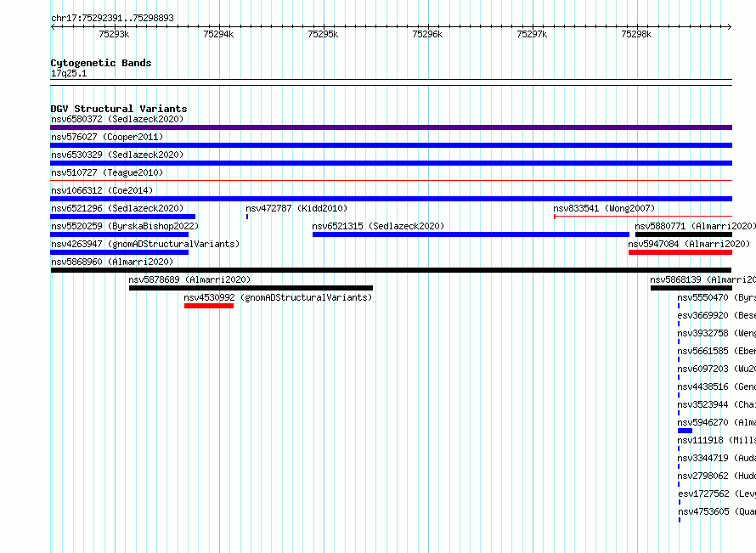756x553 pixels.
Task: Click the red bar under nsv5947084
Action: point(680,252)
